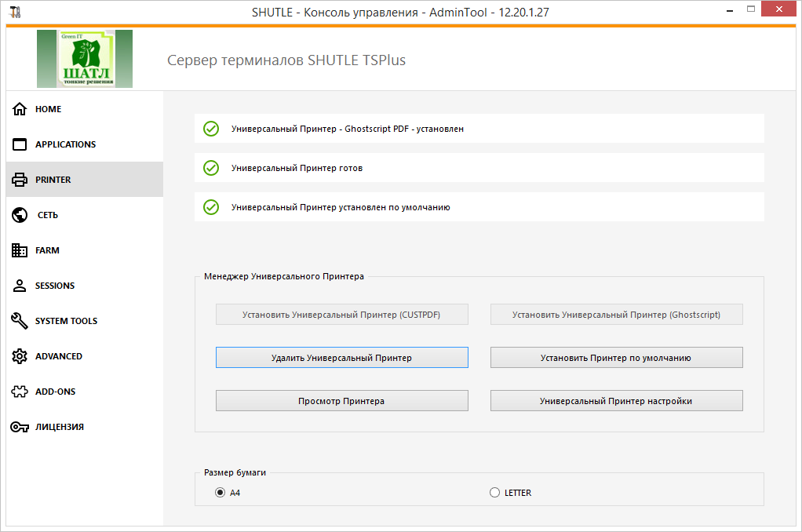Click the AdminTool title bar icon
Screen dimensions: 802x532
(15, 12)
